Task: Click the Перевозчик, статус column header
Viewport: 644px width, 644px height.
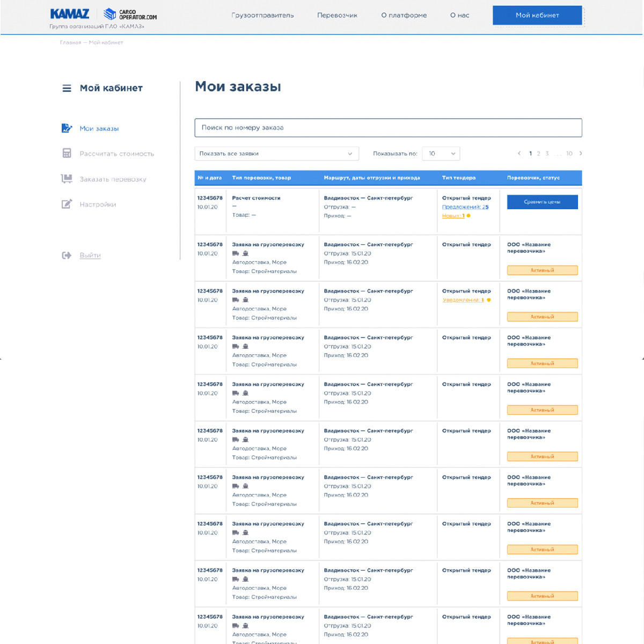Action: [533, 178]
